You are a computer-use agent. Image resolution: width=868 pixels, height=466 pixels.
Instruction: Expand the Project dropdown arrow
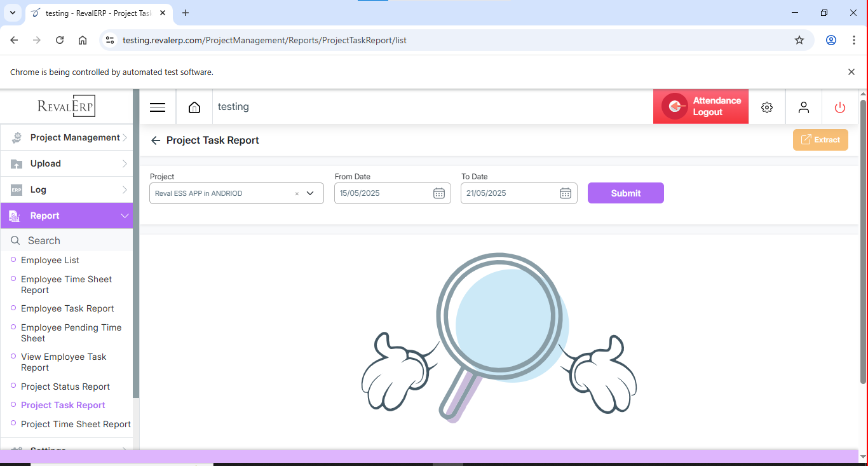point(311,193)
